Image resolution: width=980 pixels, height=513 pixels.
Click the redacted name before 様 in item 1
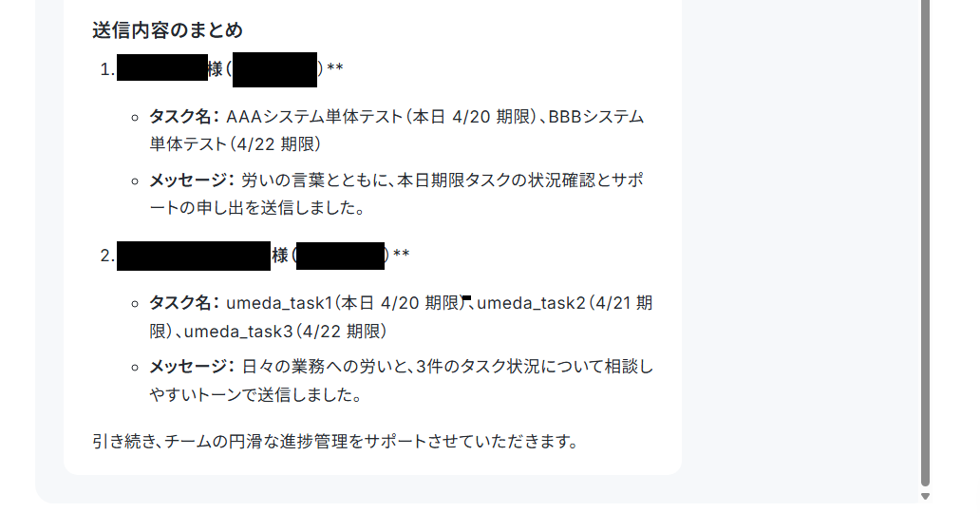[x=161, y=67]
